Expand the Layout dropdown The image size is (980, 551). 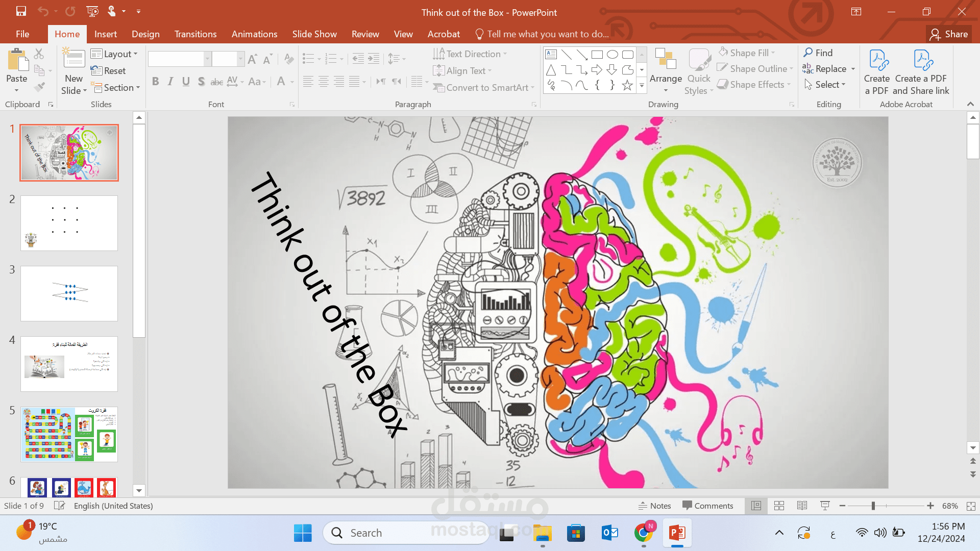pos(115,54)
